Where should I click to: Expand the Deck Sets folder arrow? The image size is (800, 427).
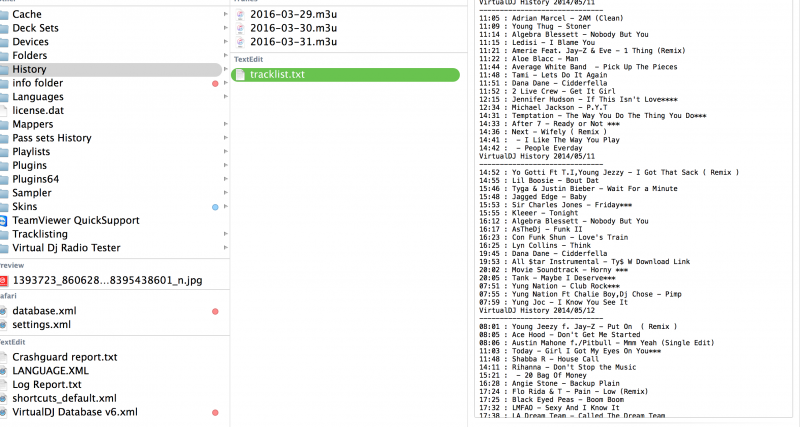(226, 28)
